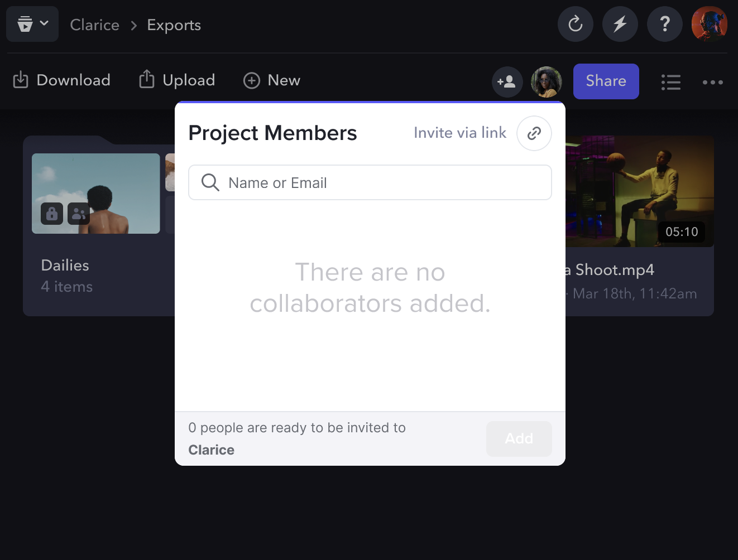Image resolution: width=738 pixels, height=560 pixels.
Task: Copy invite link via chain icon
Action: point(534,133)
